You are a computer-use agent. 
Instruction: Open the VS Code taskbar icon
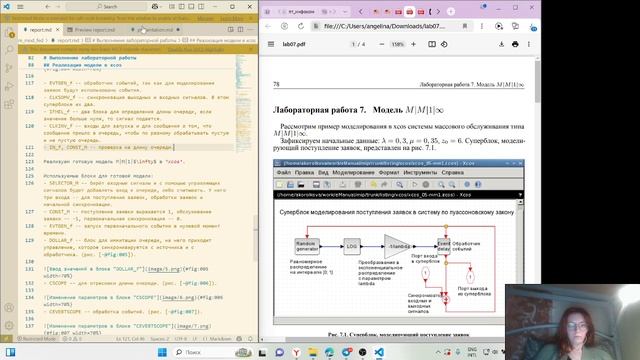[379, 352]
